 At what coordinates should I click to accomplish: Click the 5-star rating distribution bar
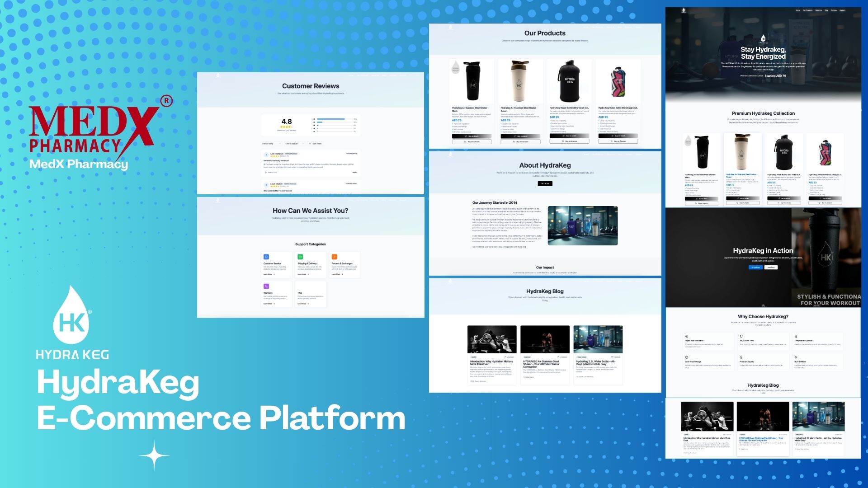point(335,119)
